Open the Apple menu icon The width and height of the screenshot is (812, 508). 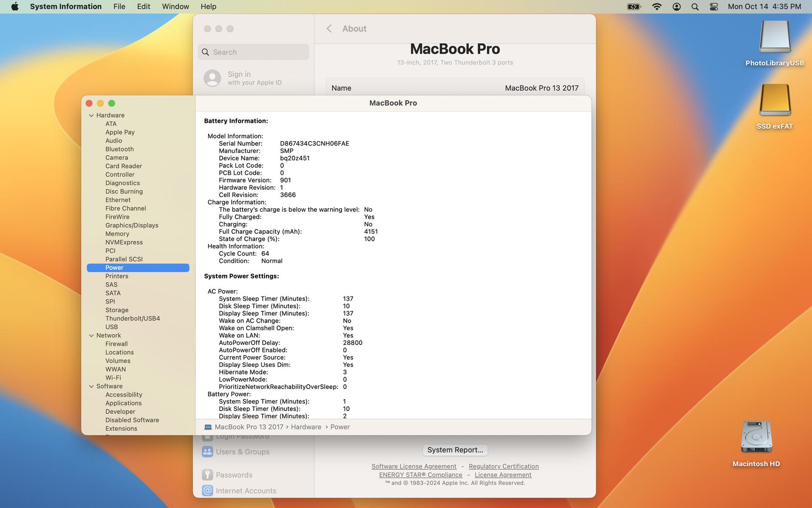coord(15,7)
